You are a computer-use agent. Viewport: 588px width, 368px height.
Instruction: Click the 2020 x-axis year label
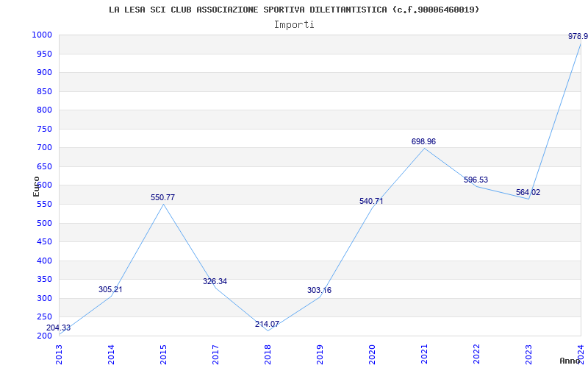(x=372, y=355)
